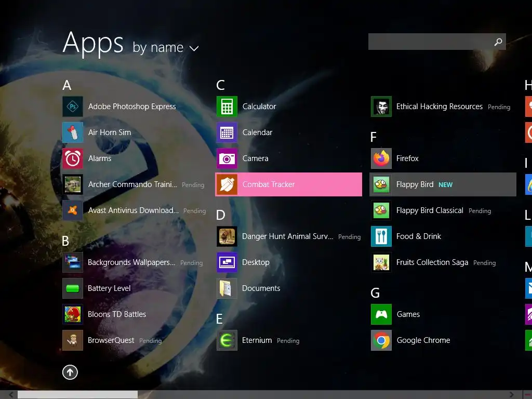Click the 'Bloons TD Battles' label
532x399 pixels.
[117, 314]
